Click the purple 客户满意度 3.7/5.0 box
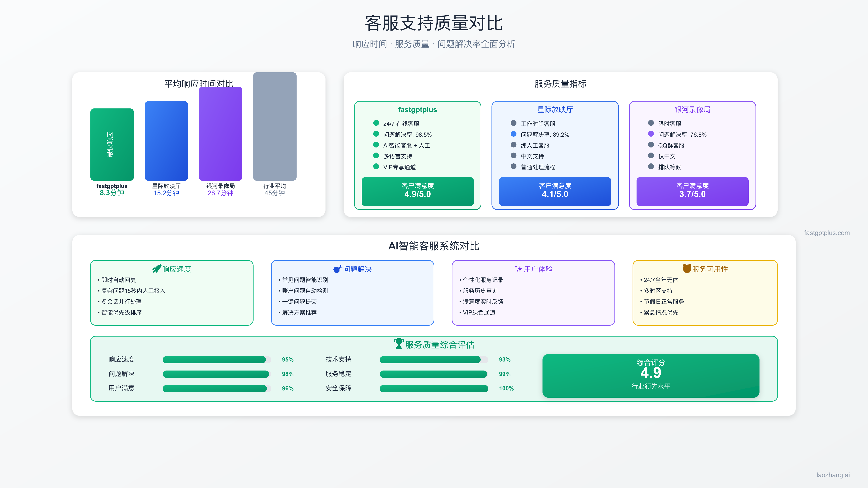Image resolution: width=868 pixels, height=488 pixels. [692, 191]
